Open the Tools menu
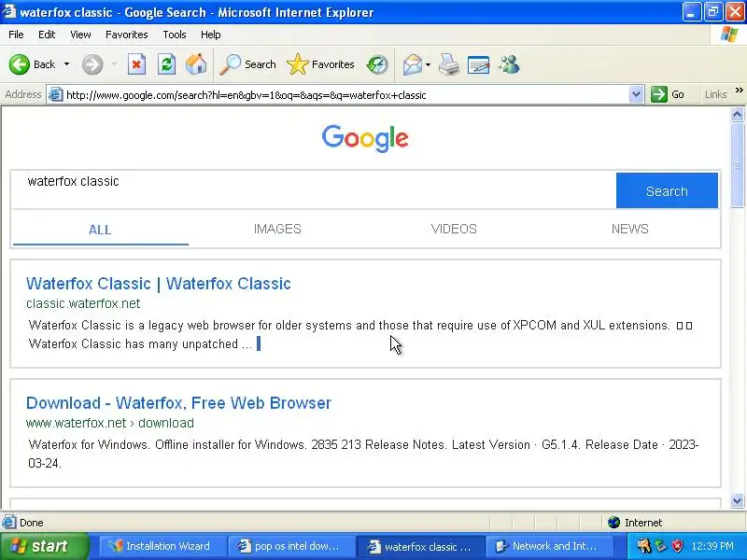Image resolution: width=747 pixels, height=560 pixels. 175,35
